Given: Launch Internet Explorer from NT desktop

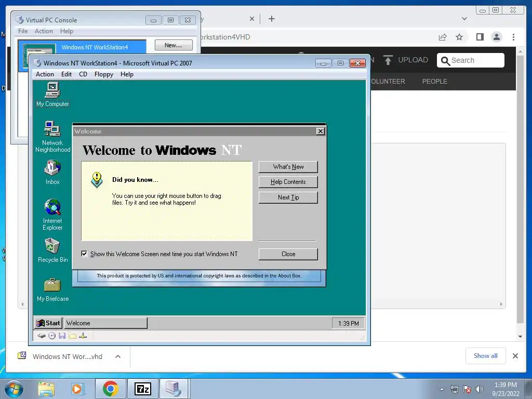Looking at the screenshot, I should pos(52,215).
